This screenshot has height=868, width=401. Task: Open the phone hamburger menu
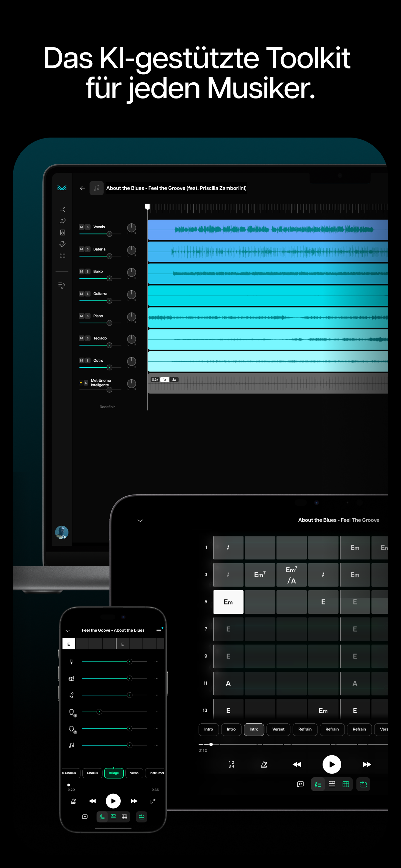(159, 630)
